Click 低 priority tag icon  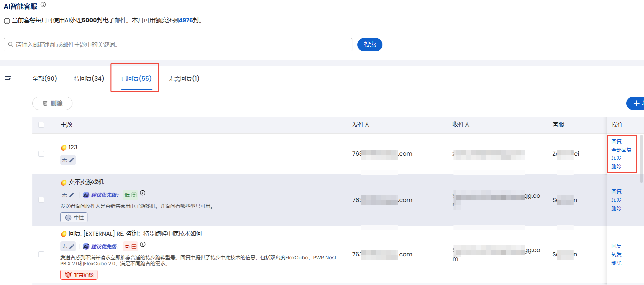coord(134,195)
